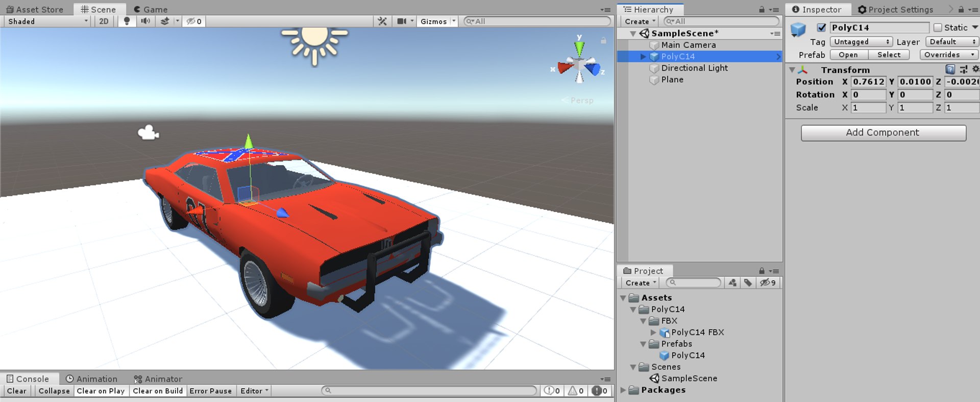Screen dimensions: 980x402
Task: Expand PolyC14 in Hierarchy
Action: [643, 57]
